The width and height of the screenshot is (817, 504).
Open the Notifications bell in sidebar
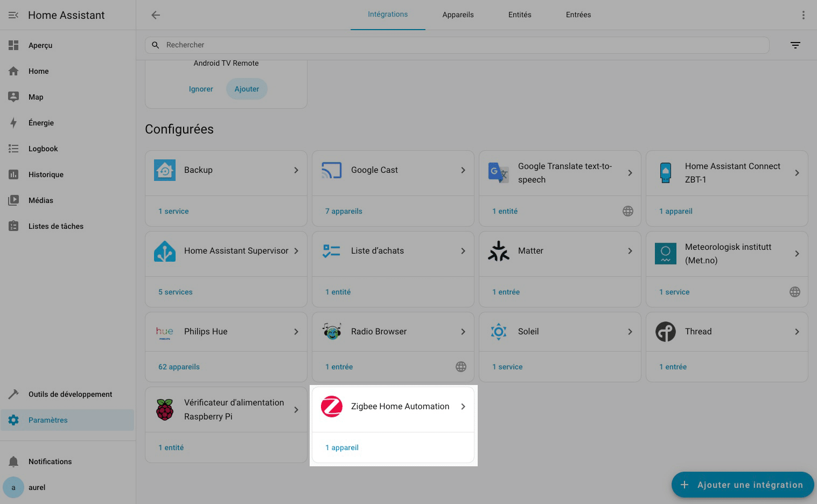coord(13,461)
